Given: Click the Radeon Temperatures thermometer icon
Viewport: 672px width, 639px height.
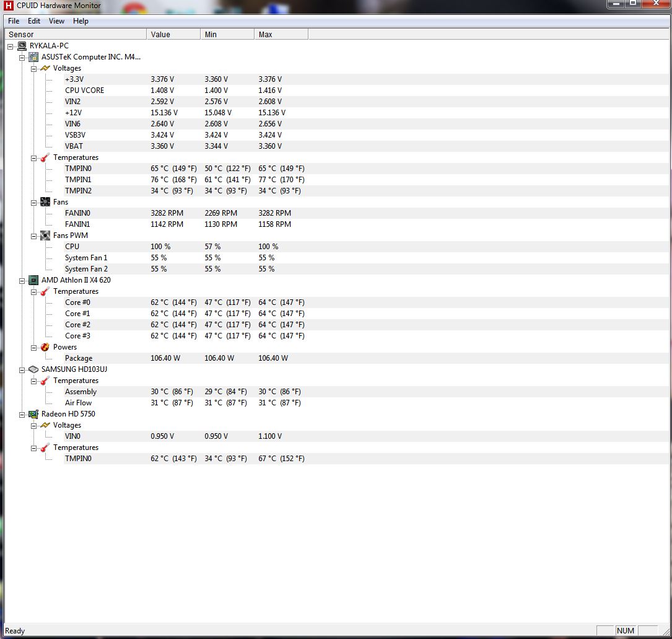Looking at the screenshot, I should coord(45,447).
